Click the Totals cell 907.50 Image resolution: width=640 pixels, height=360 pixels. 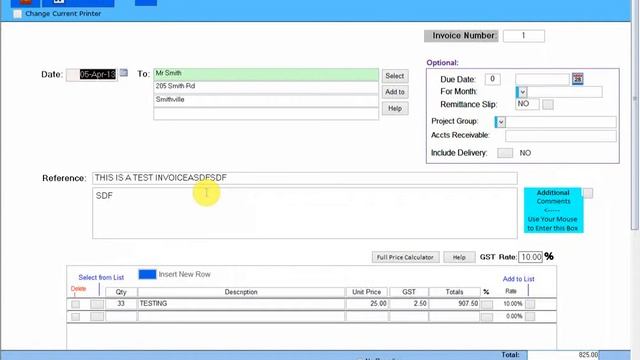coord(455,304)
